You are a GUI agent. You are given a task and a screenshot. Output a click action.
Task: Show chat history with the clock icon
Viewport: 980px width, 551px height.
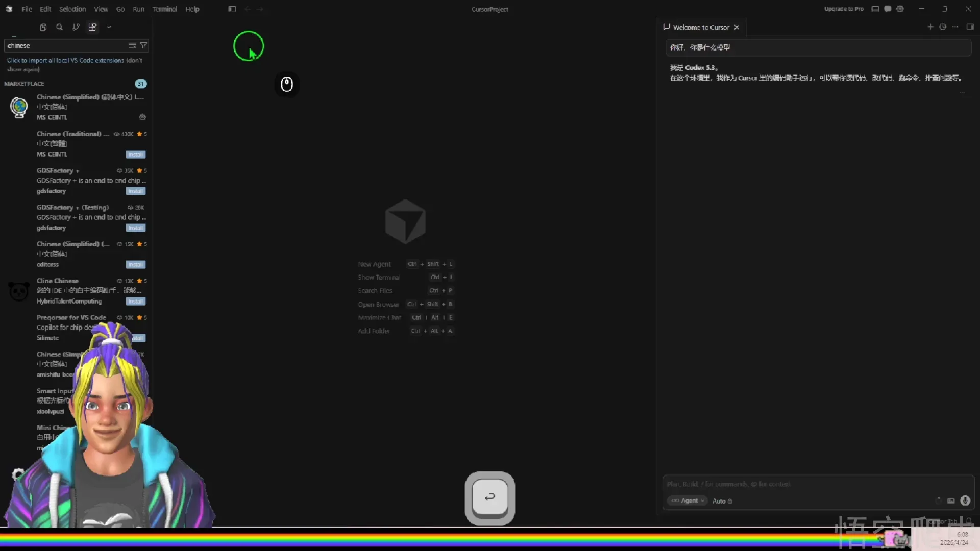coord(943,27)
